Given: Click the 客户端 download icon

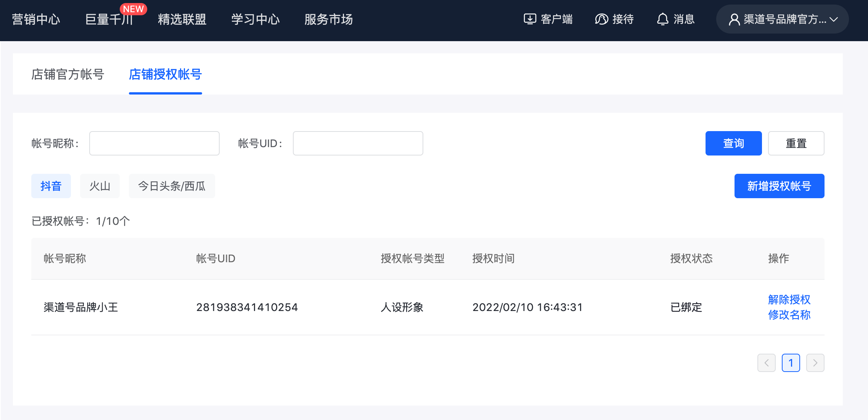Looking at the screenshot, I should pyautogui.click(x=530, y=19).
